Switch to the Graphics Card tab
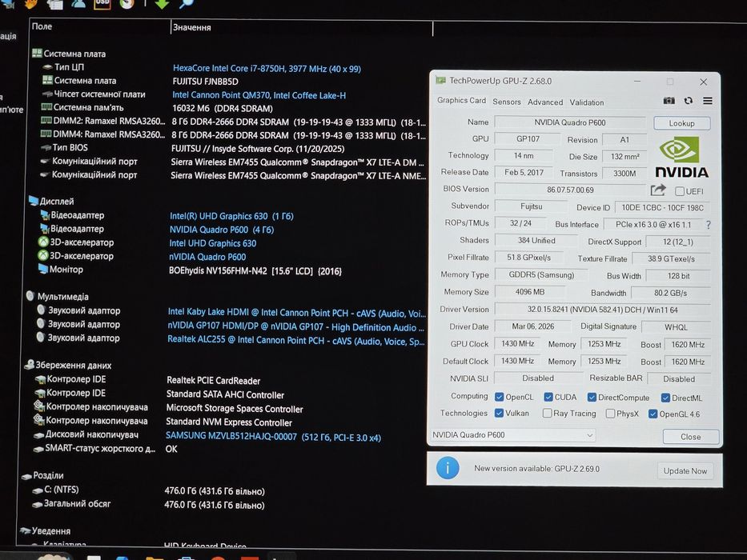 [461, 101]
